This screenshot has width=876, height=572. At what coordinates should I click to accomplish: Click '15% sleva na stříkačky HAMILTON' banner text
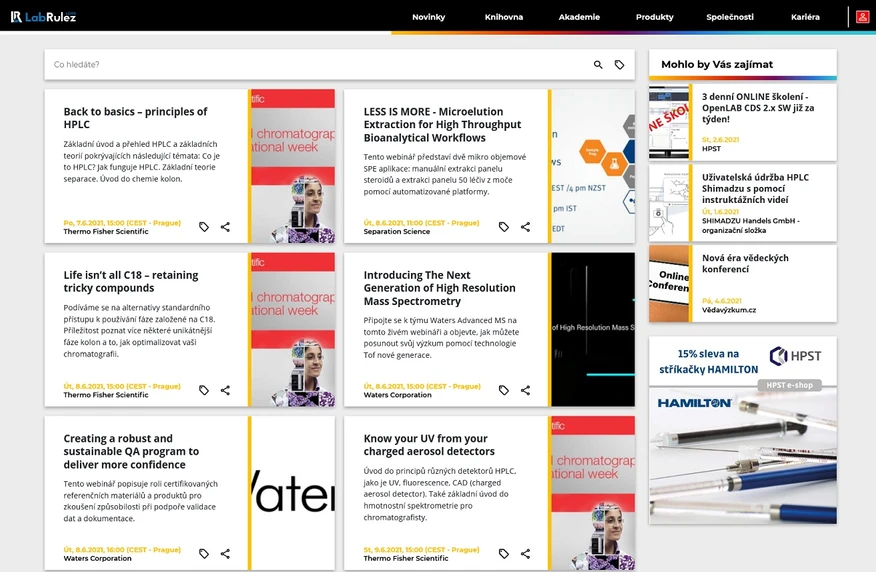(x=708, y=361)
